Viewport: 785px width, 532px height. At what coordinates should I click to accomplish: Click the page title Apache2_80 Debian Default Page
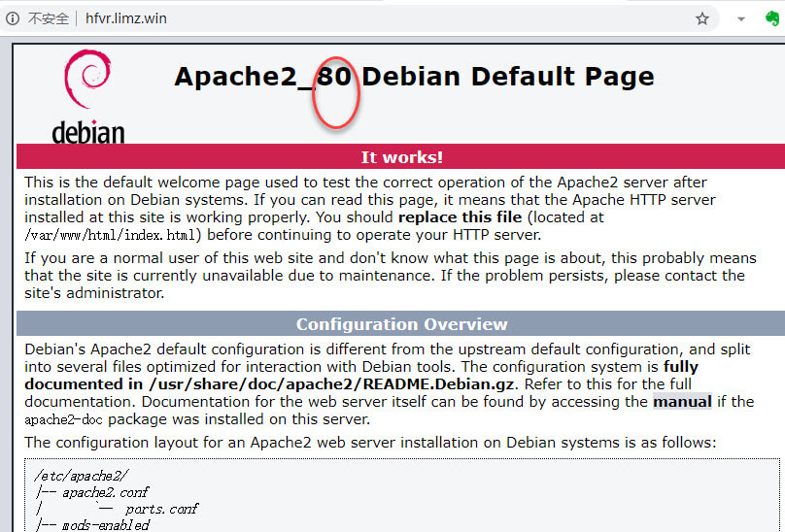coord(414,77)
